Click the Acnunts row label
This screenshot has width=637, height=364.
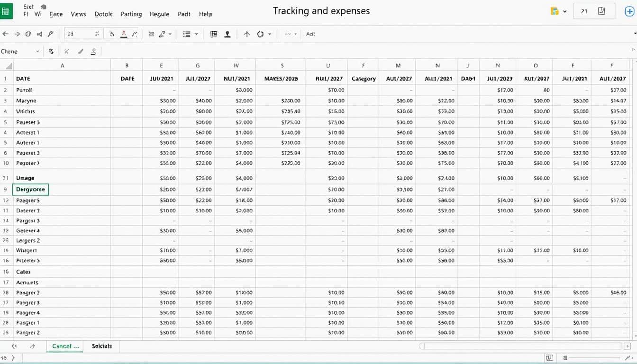(27, 282)
